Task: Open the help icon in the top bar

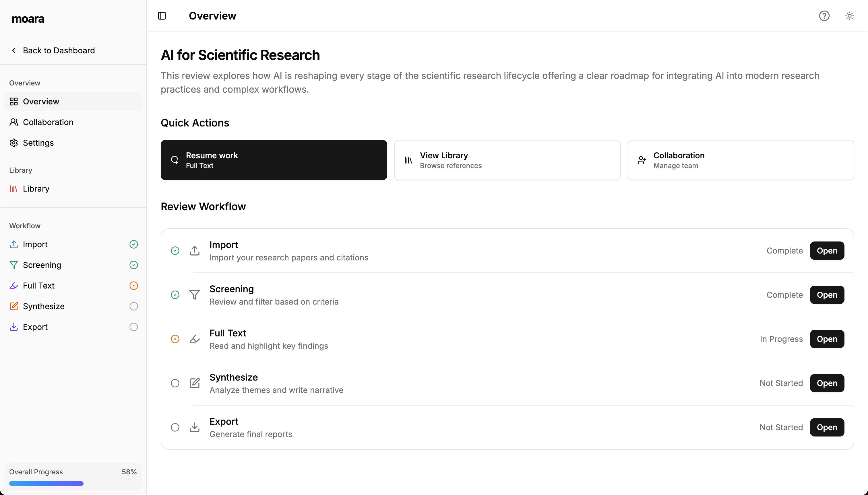Action: tap(824, 16)
